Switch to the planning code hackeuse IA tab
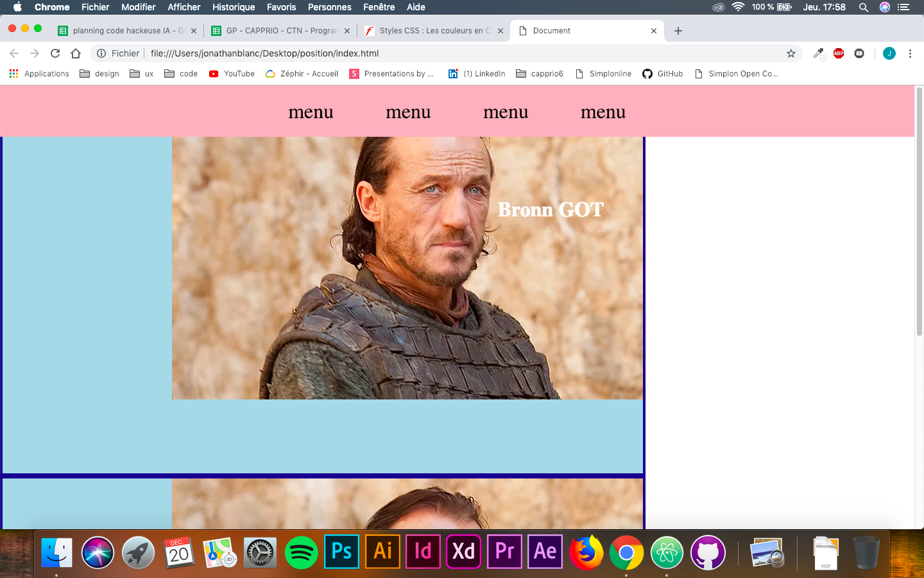The height and width of the screenshot is (578, 924). coord(126,31)
